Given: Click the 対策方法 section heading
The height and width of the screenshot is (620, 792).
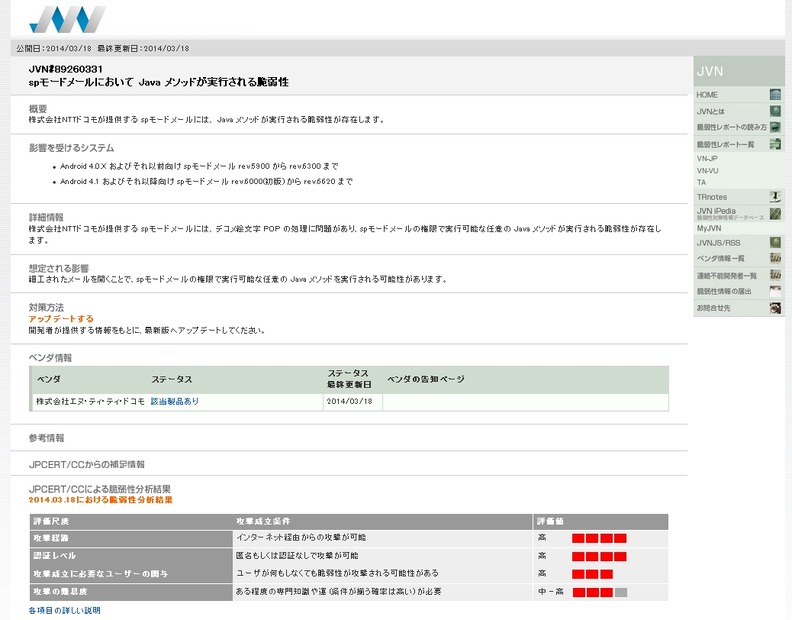Looking at the screenshot, I should [46, 307].
